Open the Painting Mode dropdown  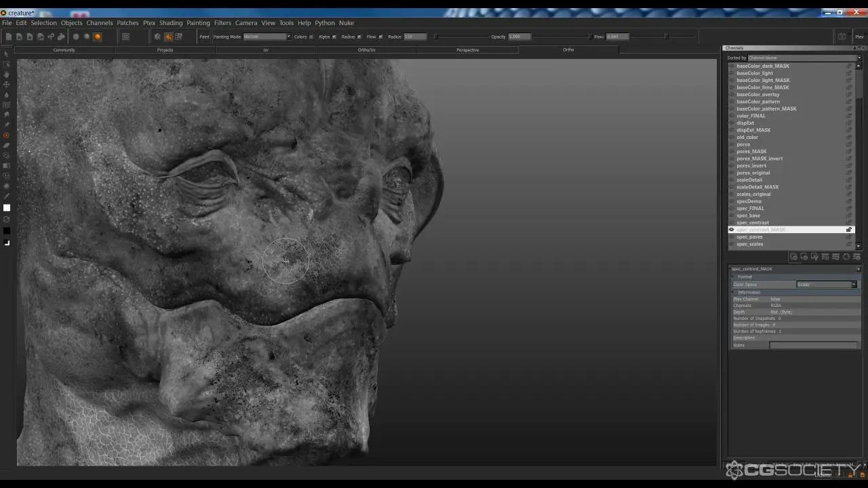click(267, 37)
